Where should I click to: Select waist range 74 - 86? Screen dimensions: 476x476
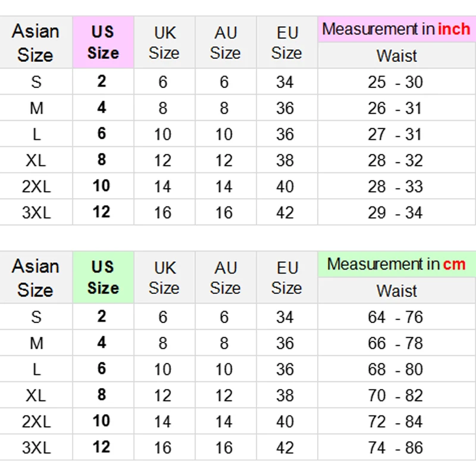pyautogui.click(x=395, y=447)
